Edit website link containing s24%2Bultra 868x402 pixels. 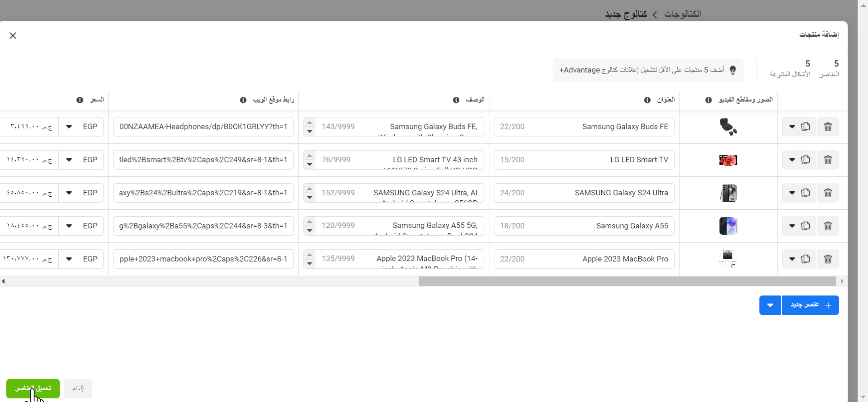[x=203, y=193]
